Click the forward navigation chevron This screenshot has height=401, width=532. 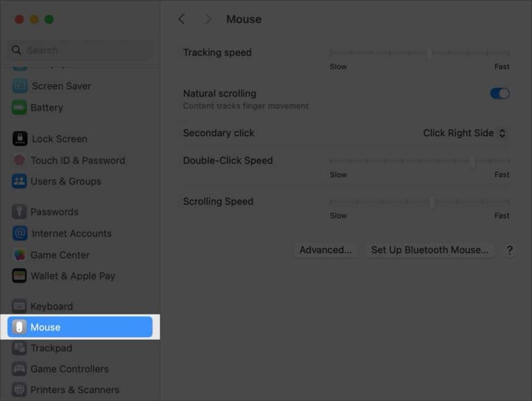(x=208, y=19)
